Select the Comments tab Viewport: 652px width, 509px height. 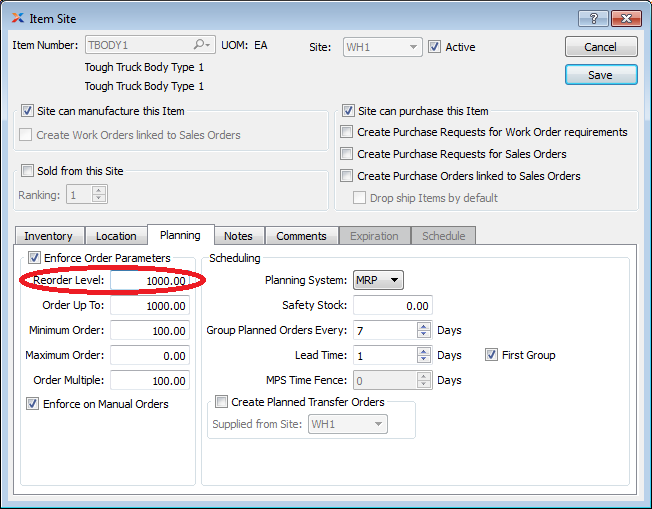pos(301,236)
